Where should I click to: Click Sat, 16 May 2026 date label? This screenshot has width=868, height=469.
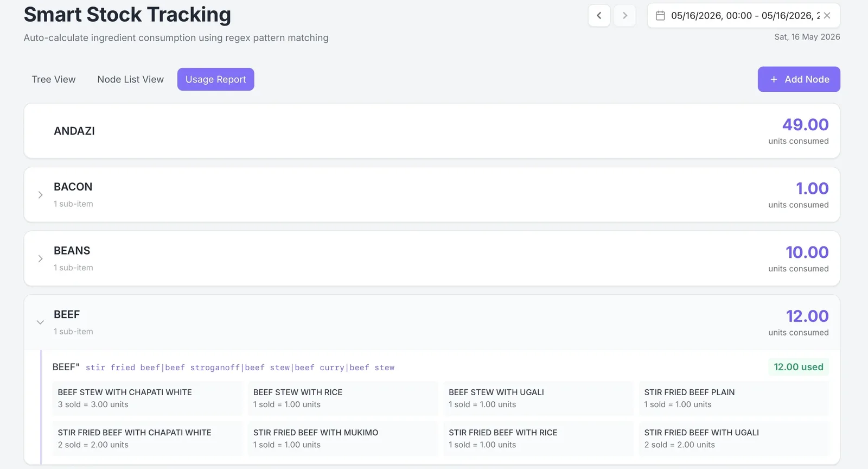807,37
